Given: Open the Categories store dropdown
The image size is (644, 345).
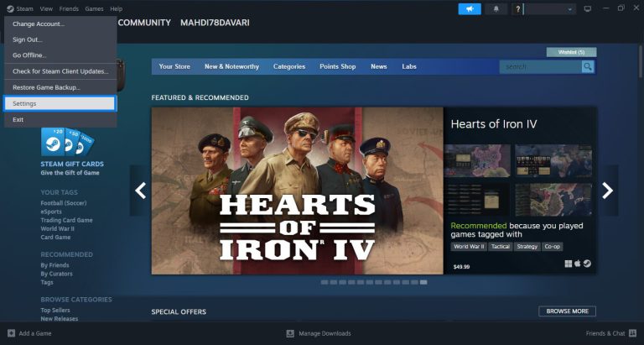Looking at the screenshot, I should pyautogui.click(x=289, y=66).
